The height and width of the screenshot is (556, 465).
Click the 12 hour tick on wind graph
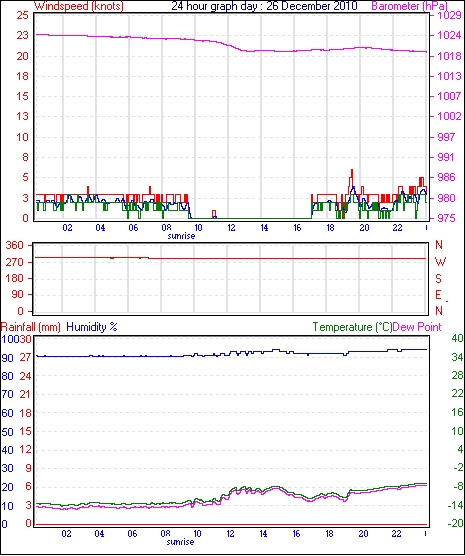point(231,228)
